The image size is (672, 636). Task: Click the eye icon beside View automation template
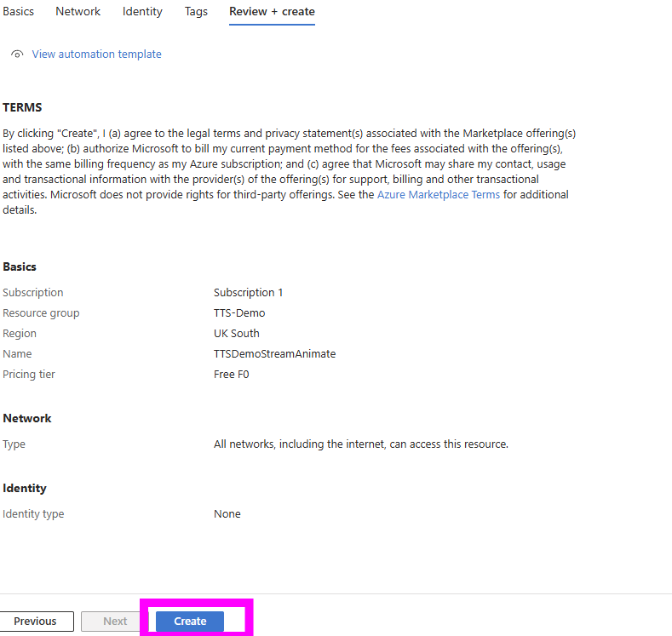(17, 54)
